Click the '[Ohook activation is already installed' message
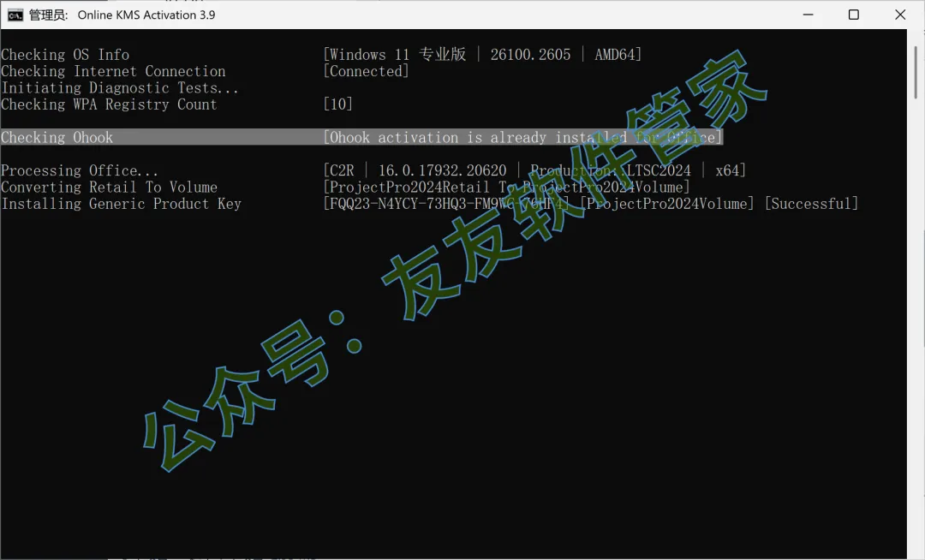 (x=474, y=137)
